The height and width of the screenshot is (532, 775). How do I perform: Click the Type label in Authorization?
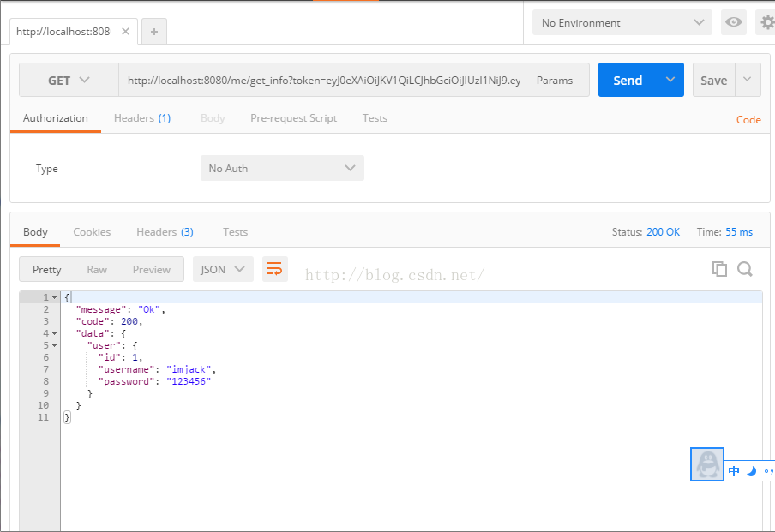tap(47, 169)
